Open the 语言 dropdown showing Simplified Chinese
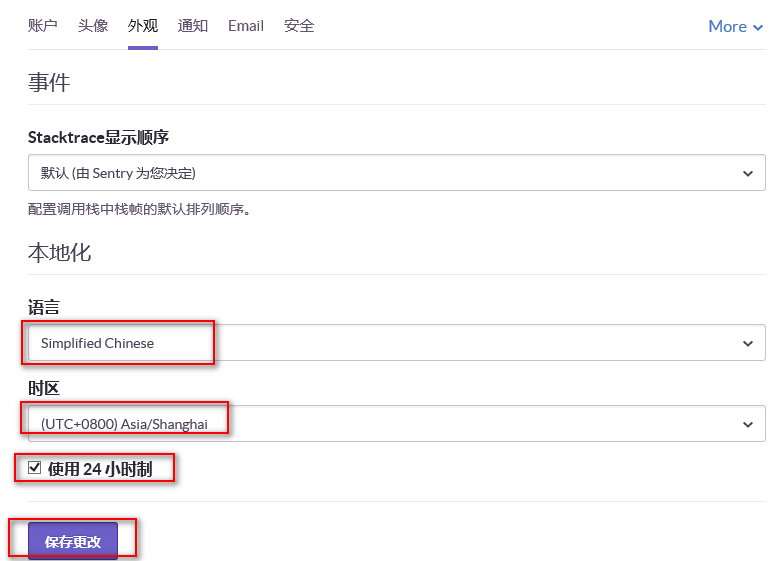 tap(396, 343)
